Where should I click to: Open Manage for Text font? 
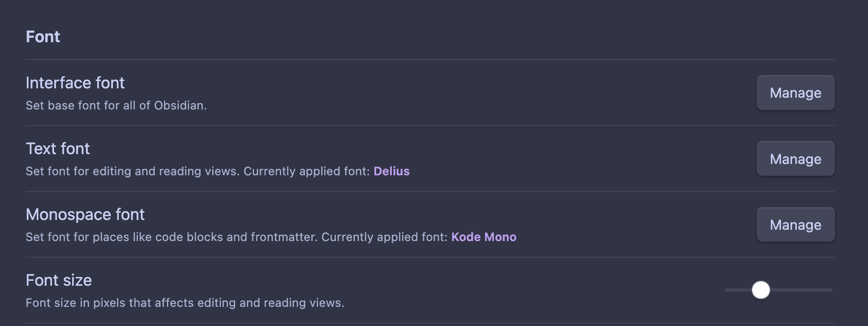point(795,159)
